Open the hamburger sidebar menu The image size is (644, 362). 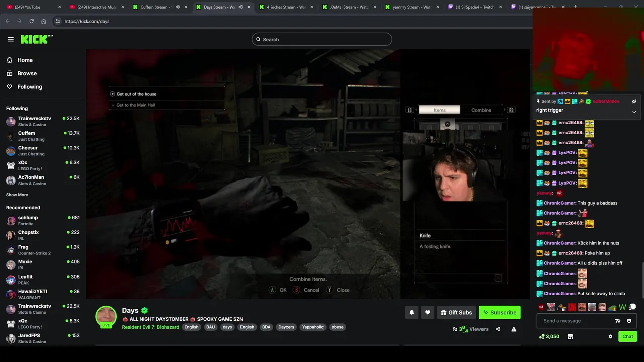[11, 39]
